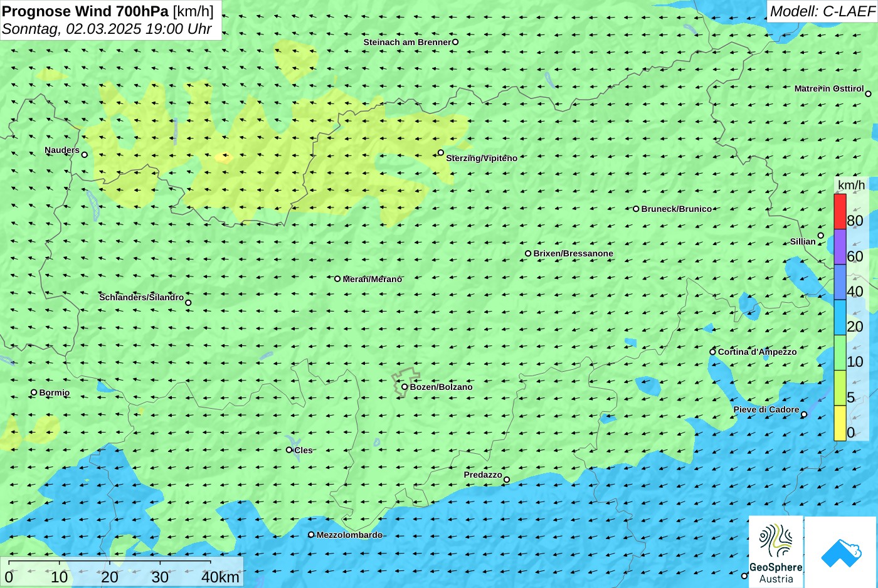The image size is (878, 588).
Task: Select the Cles location marker
Action: [x=288, y=449]
